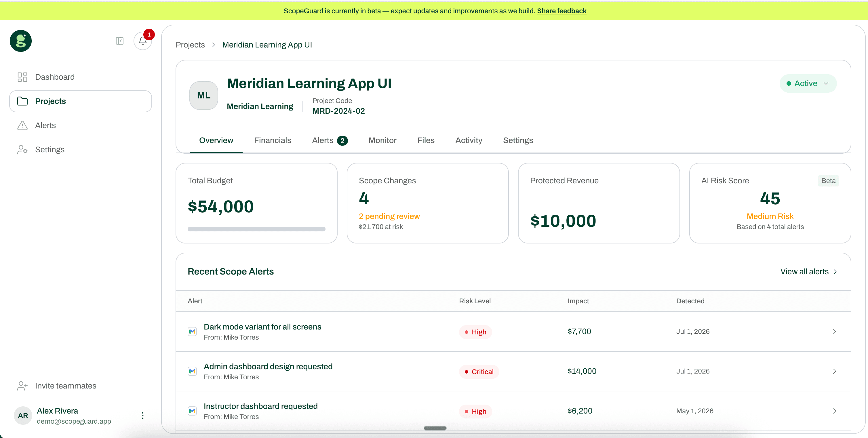
Task: Click the View all alerts chevron arrow
Action: tap(835, 272)
